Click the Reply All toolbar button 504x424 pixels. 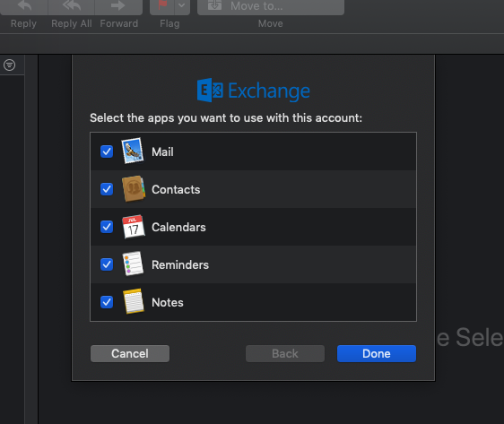pyautogui.click(x=72, y=7)
